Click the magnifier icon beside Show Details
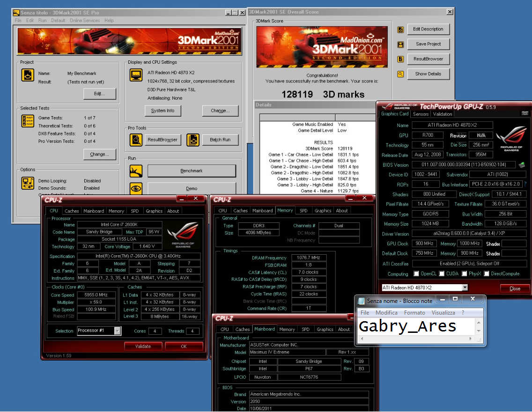 pos(400,74)
